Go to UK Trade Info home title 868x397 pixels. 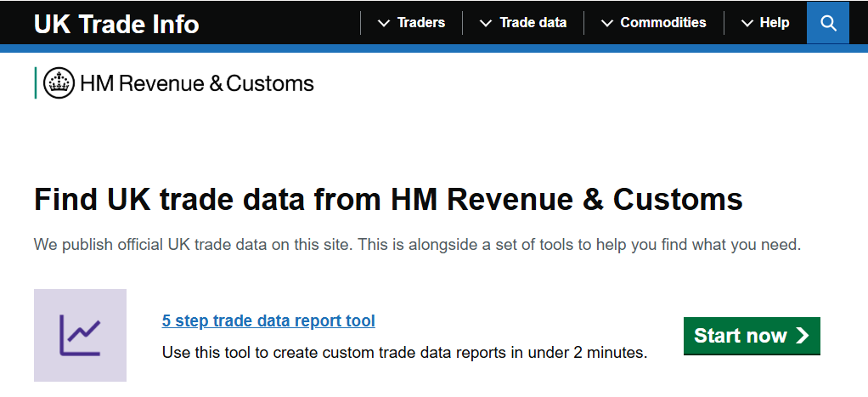click(x=116, y=24)
